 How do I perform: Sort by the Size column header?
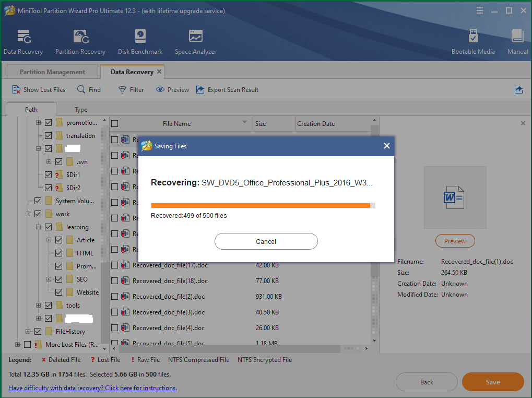pos(275,123)
